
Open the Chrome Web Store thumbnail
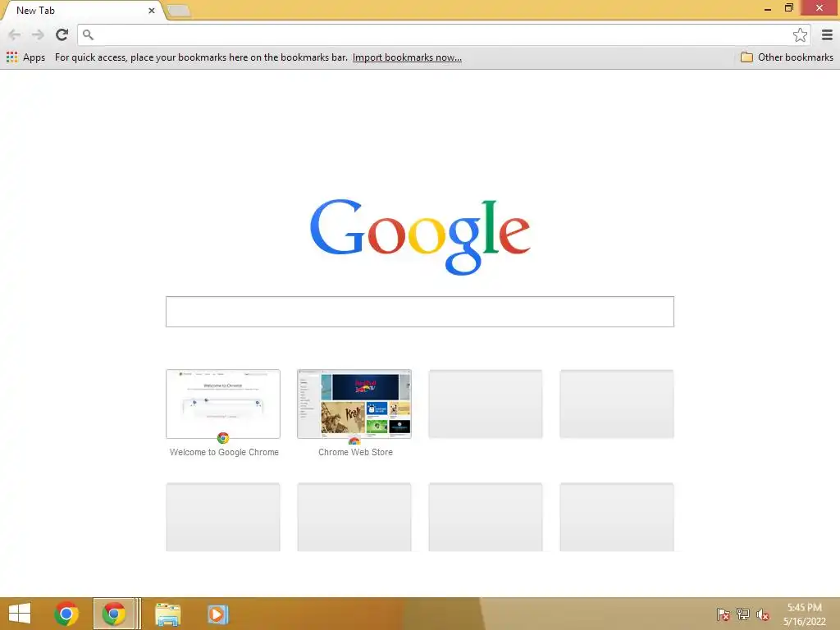(354, 404)
